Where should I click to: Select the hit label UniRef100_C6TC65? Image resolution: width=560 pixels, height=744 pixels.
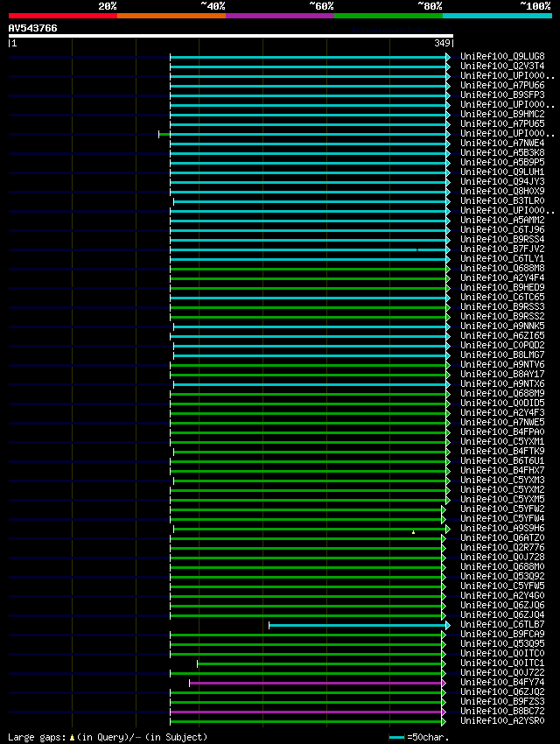502,297
